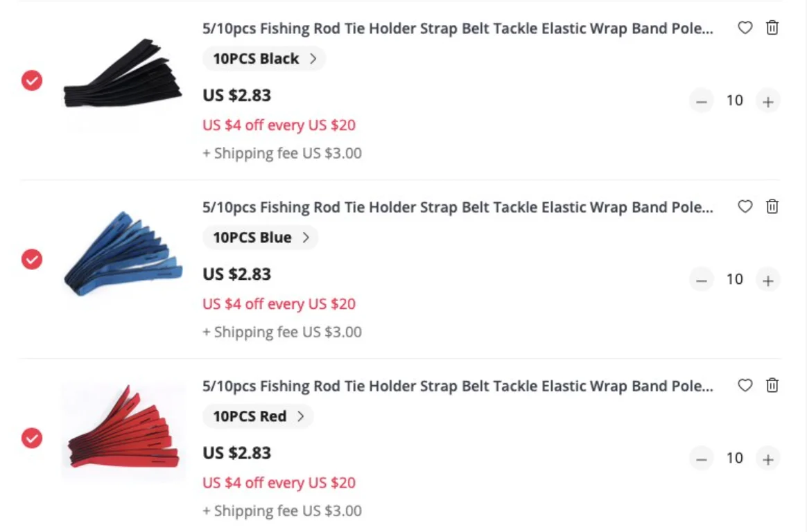This screenshot has width=807, height=532.
Task: Deselect the blue straps item checkbox
Action: click(32, 259)
